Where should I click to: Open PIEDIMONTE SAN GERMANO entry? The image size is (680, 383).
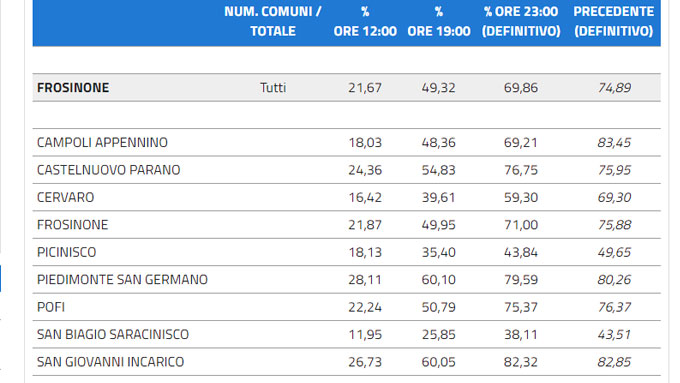coord(122,280)
